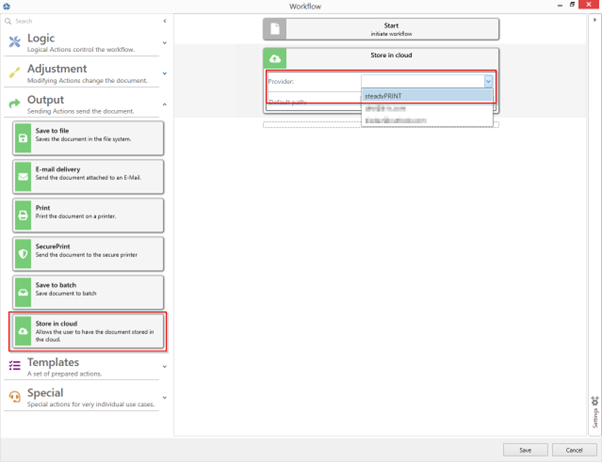Expand the Logic section
Screen dimensions: 602x462
point(164,43)
